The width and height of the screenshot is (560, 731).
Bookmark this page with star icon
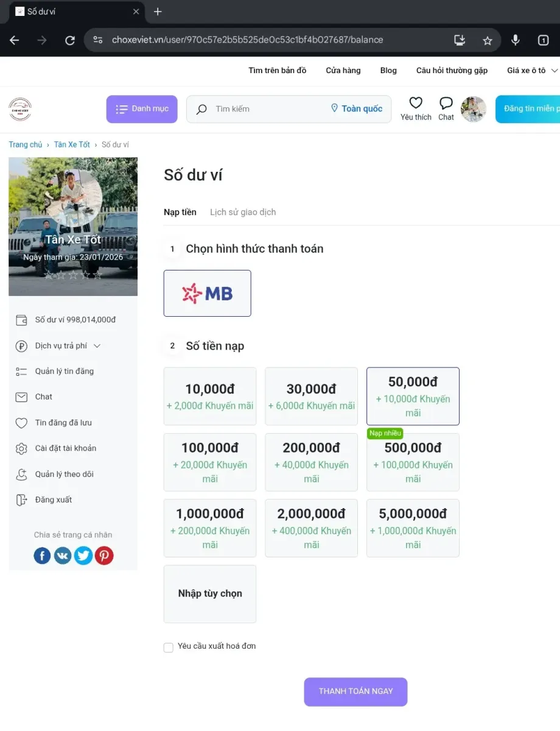[x=488, y=40]
